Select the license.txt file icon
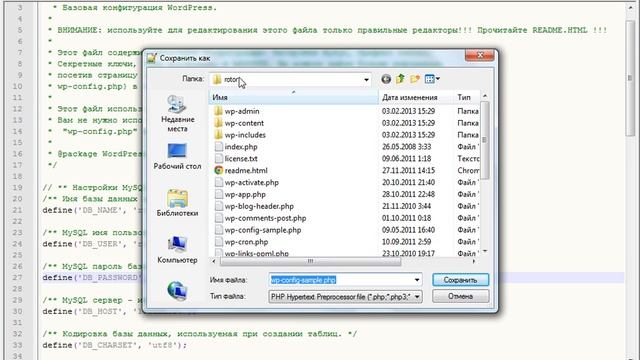 click(x=219, y=158)
